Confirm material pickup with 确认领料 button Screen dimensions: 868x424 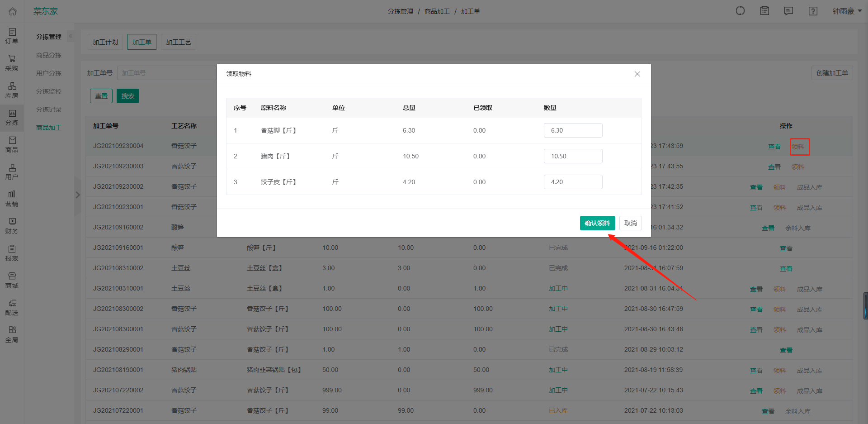tap(597, 223)
